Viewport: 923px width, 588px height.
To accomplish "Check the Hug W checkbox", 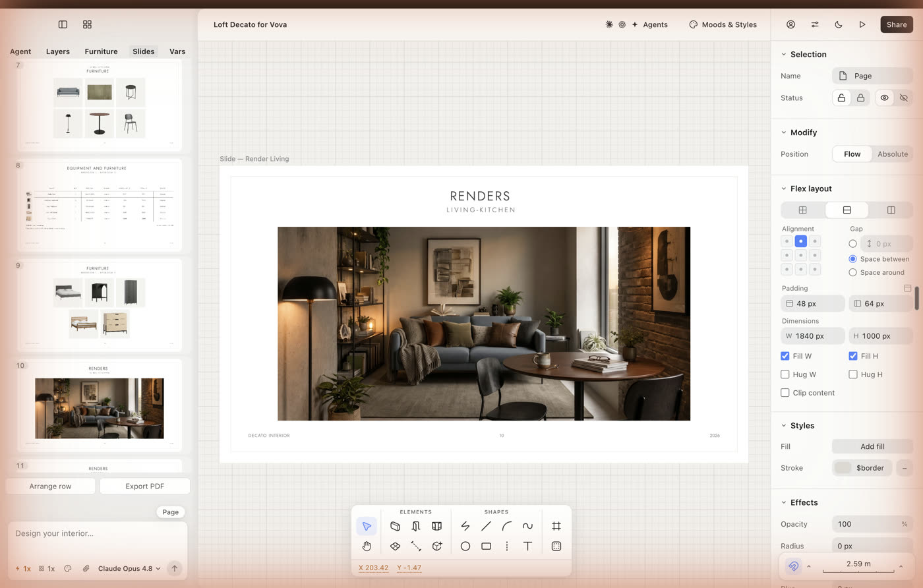I will [785, 374].
